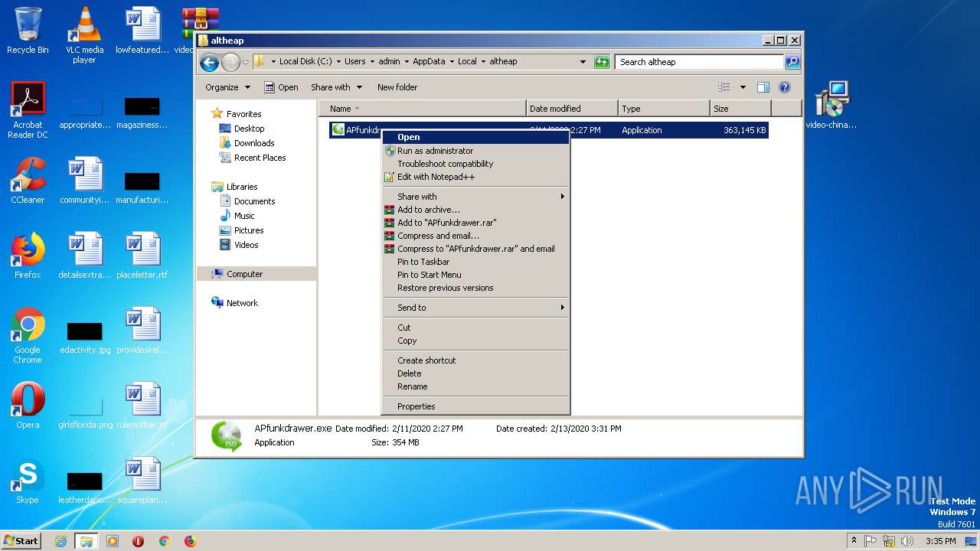980x551 pixels.
Task: Click the Size column header
Action: pyautogui.click(x=740, y=109)
